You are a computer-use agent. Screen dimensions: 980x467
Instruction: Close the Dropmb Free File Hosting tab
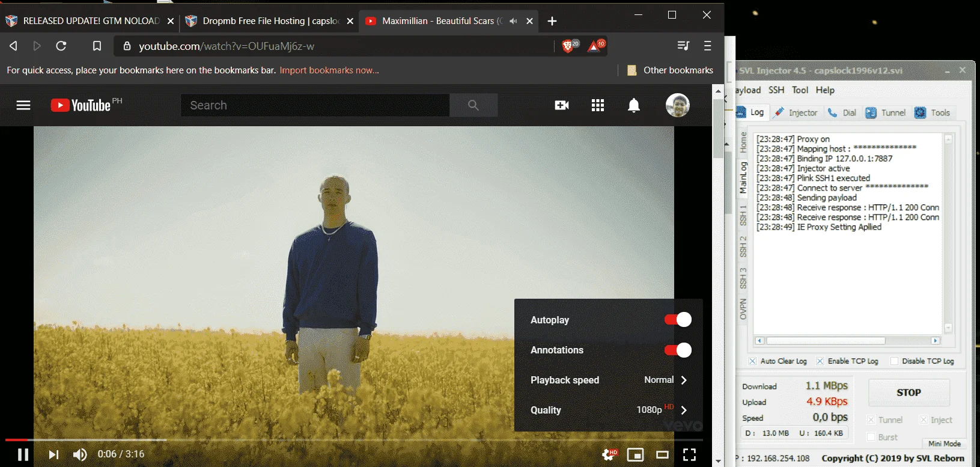[x=350, y=21]
